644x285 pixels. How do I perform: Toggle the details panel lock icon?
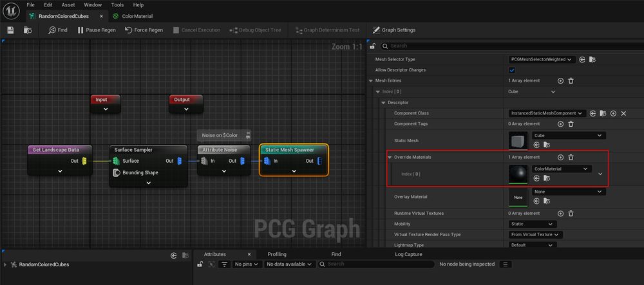(374, 46)
